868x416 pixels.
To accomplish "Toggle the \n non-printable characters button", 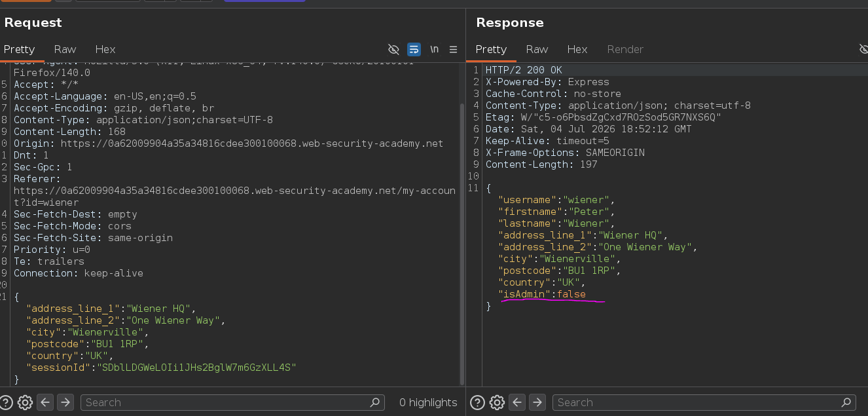I will (434, 49).
